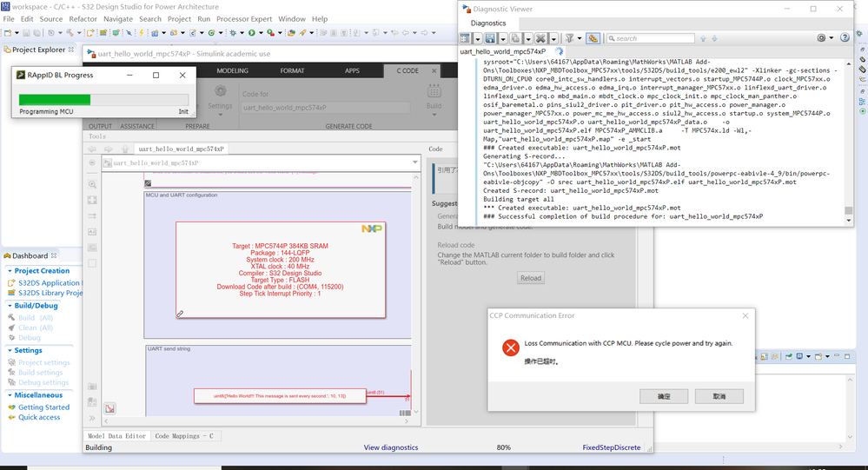Click the next-result down arrow near search

click(x=715, y=38)
